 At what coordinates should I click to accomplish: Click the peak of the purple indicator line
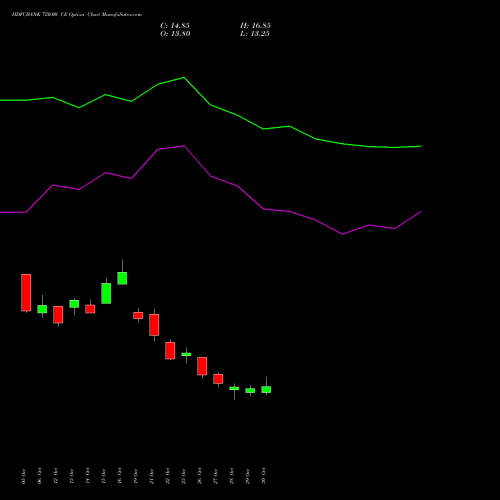[184, 146]
